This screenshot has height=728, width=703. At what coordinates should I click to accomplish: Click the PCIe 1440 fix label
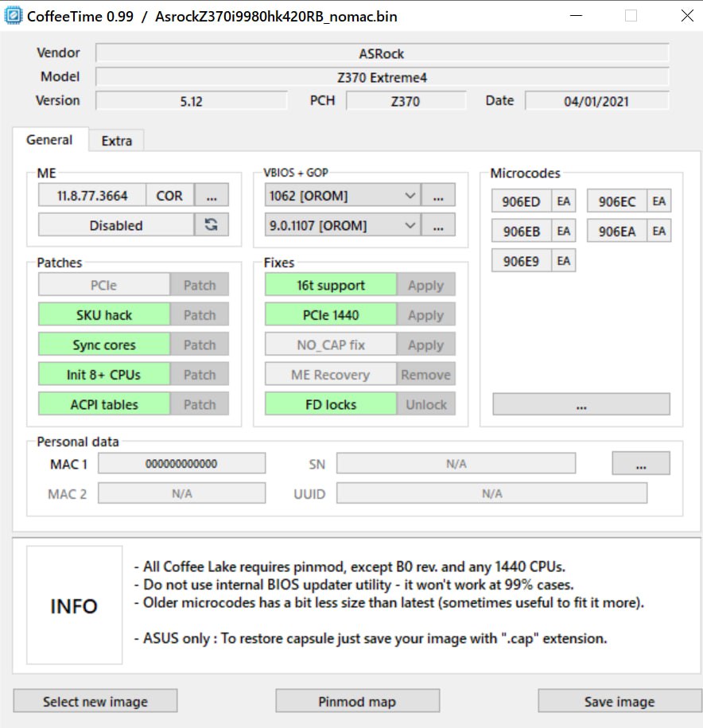coord(331,314)
